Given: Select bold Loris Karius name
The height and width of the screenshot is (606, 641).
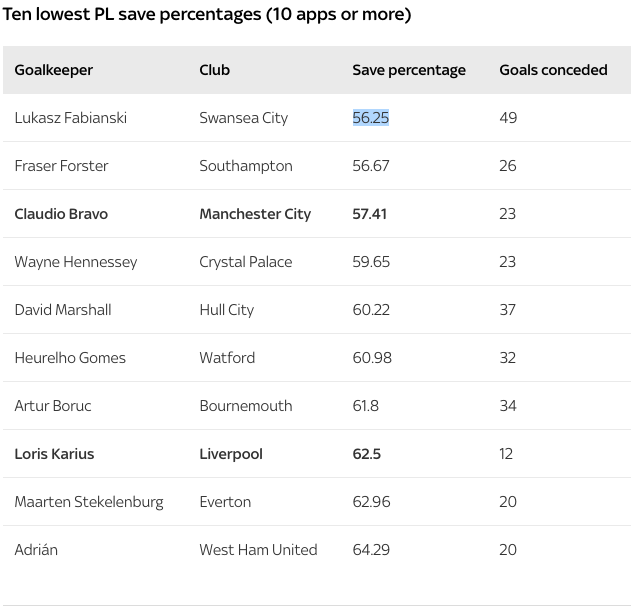Looking at the screenshot, I should click(x=54, y=454).
